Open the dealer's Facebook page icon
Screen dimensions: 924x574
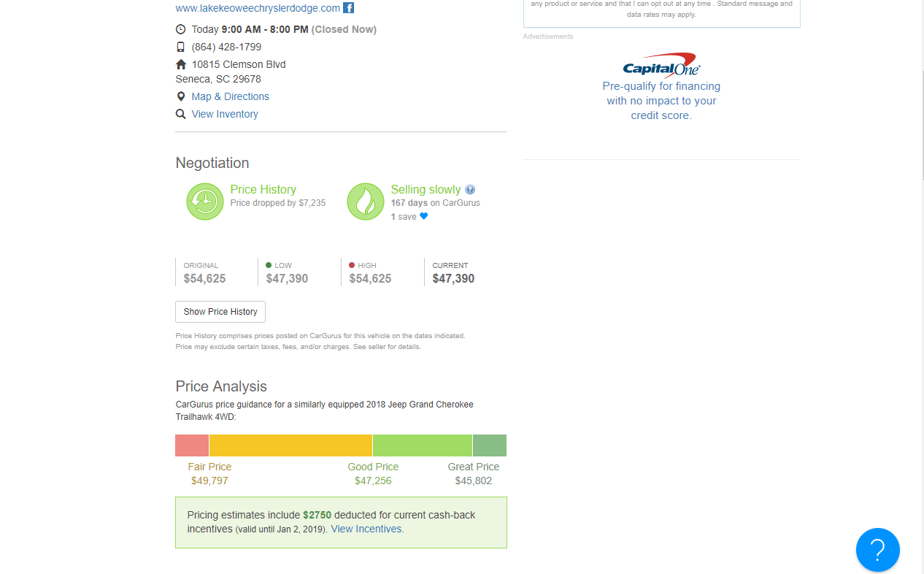pos(349,8)
